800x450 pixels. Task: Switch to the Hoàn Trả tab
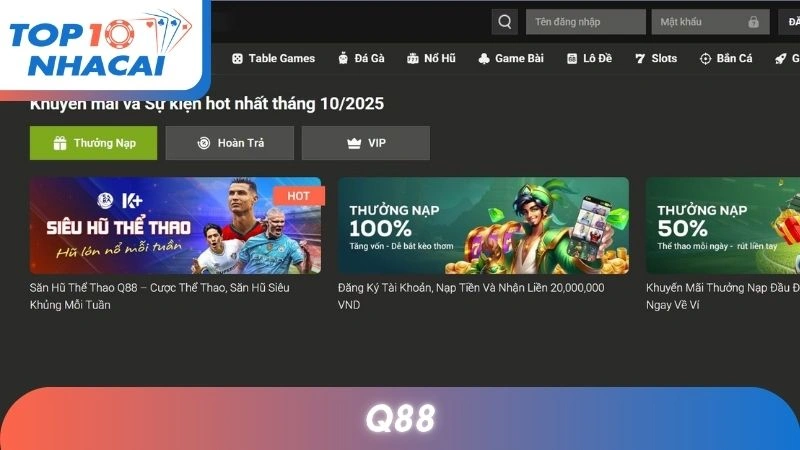click(x=230, y=143)
